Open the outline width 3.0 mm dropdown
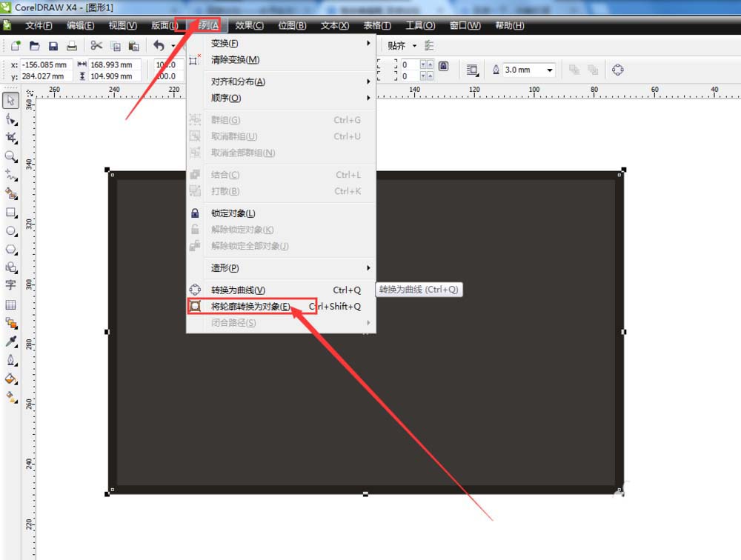741x560 pixels. click(x=550, y=70)
